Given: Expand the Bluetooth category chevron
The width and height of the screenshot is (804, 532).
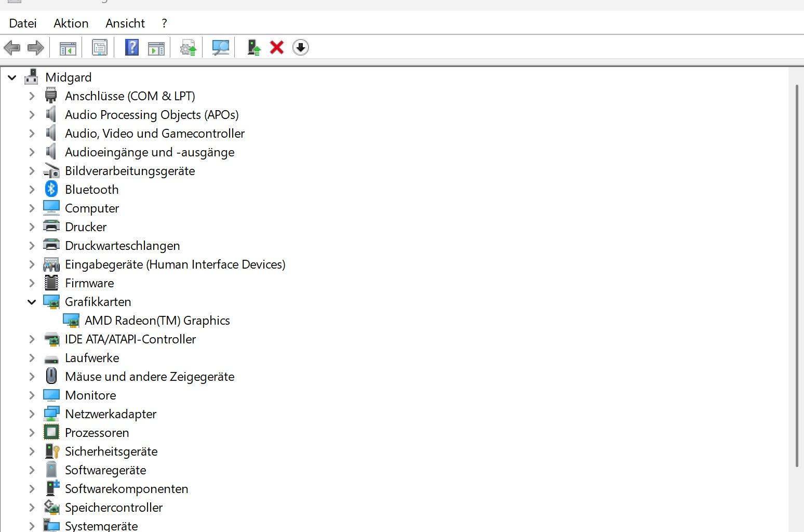Looking at the screenshot, I should [x=32, y=190].
